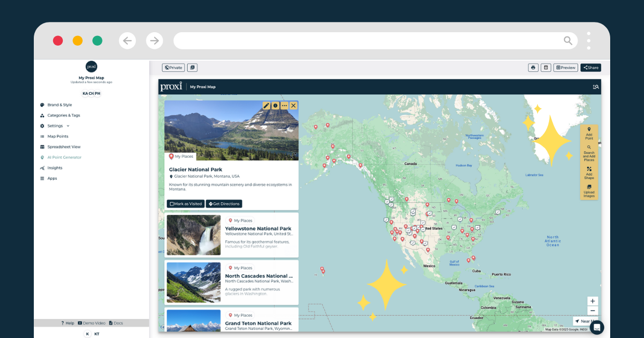This screenshot has height=338, width=644.
Task: Click the Help link
Action: pos(68,323)
